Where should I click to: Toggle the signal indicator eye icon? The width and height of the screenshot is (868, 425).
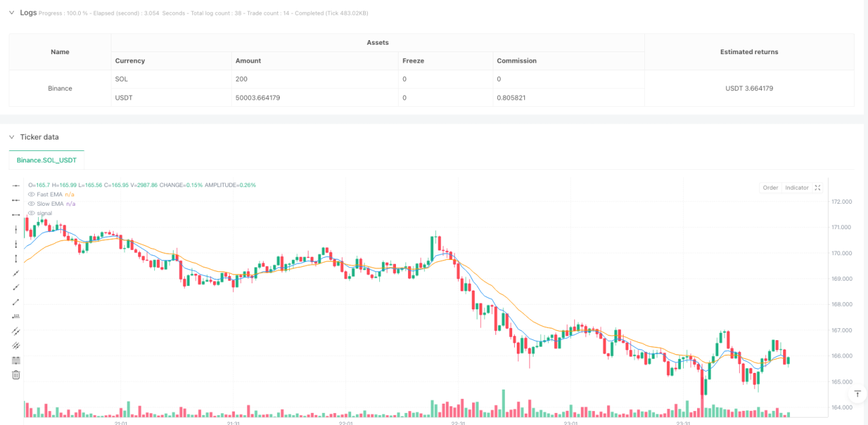pyautogui.click(x=31, y=213)
